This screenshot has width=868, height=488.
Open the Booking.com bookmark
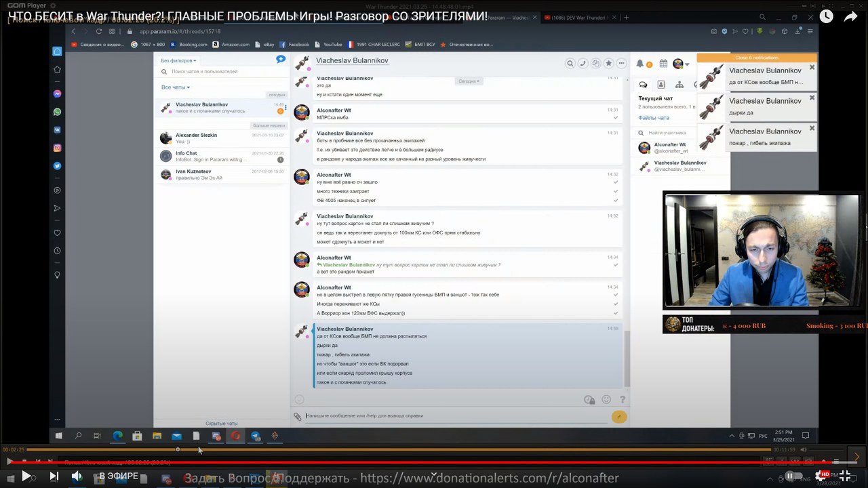coord(189,44)
